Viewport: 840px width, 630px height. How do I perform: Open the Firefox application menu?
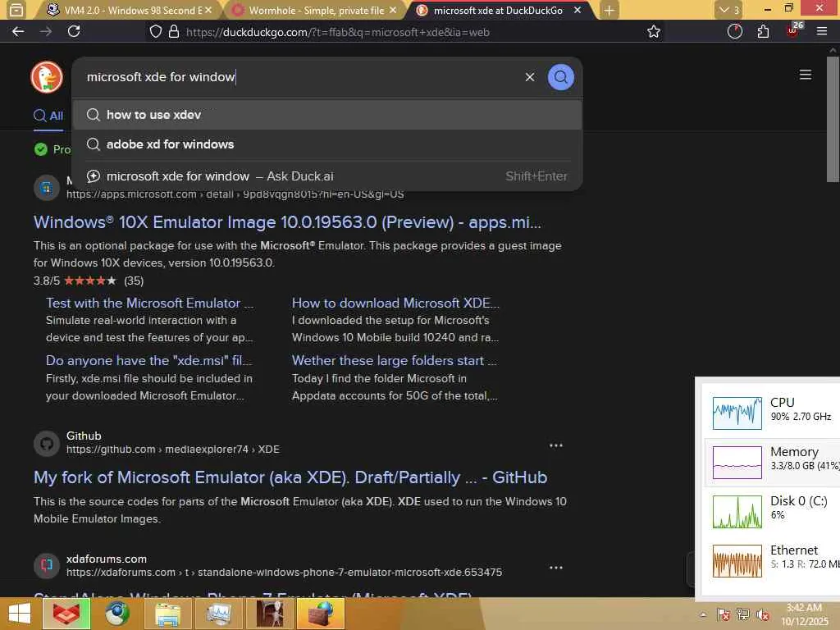822,32
